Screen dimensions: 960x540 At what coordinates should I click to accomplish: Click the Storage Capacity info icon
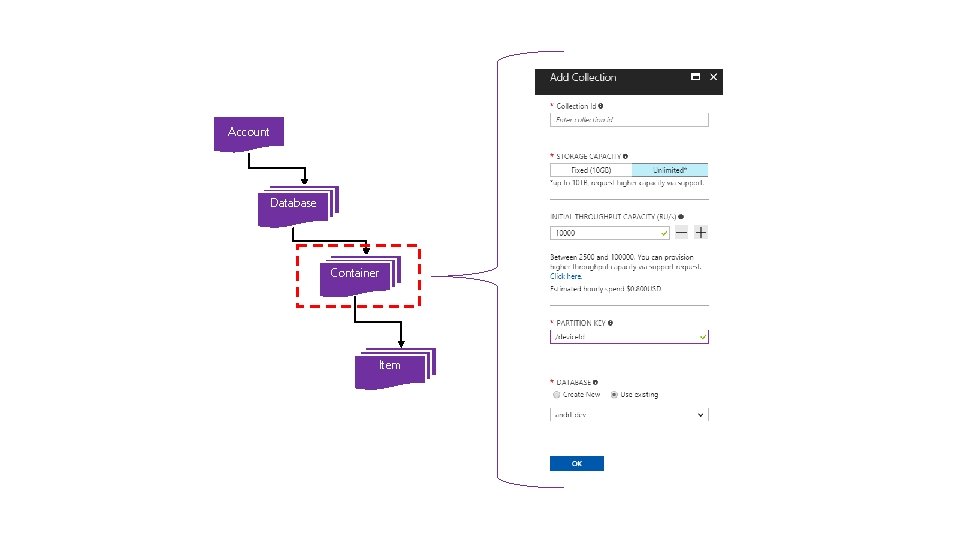click(625, 156)
